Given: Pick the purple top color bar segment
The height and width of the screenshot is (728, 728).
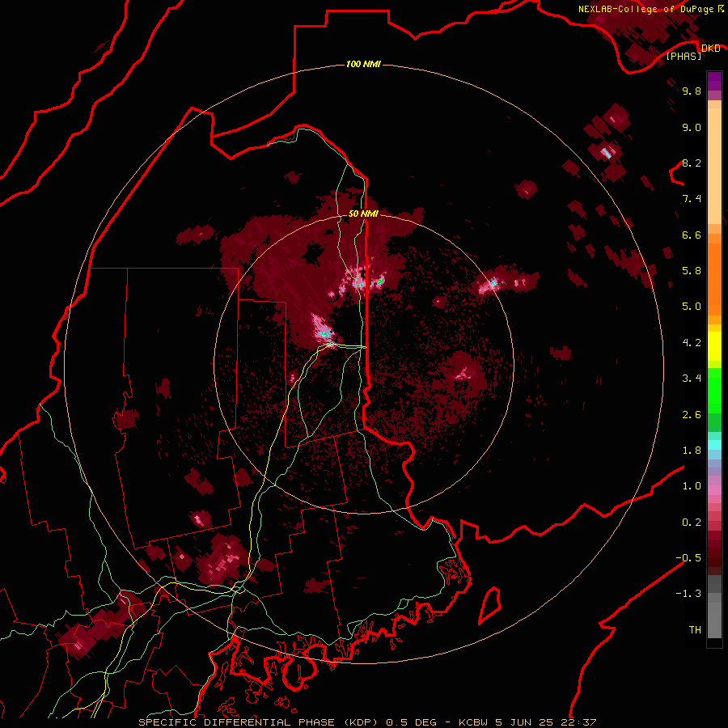Looking at the screenshot, I should (714, 81).
